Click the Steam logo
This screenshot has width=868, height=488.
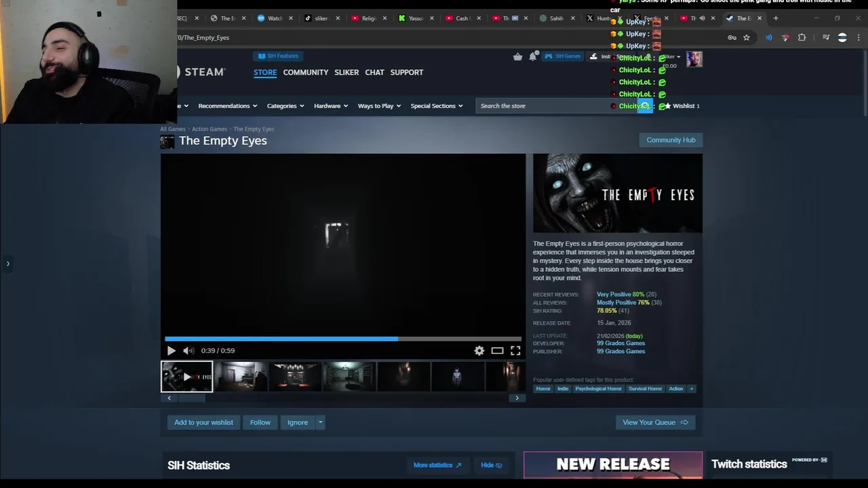tap(201, 72)
